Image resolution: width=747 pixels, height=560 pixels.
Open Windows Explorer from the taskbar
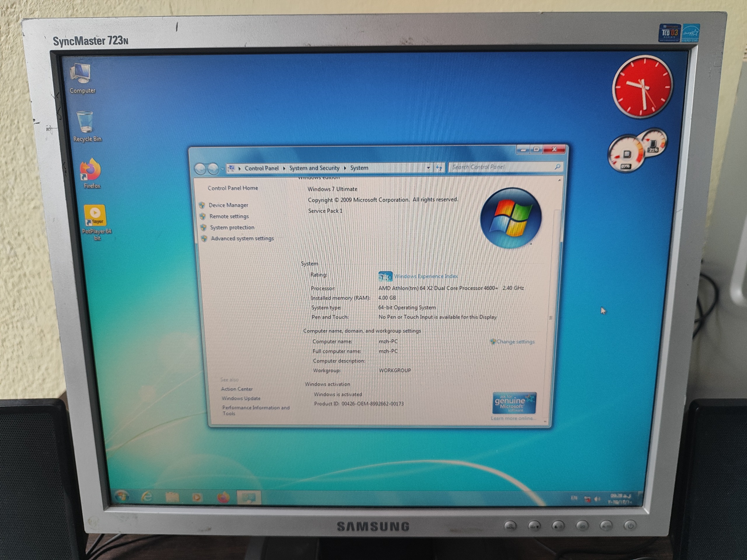172,497
